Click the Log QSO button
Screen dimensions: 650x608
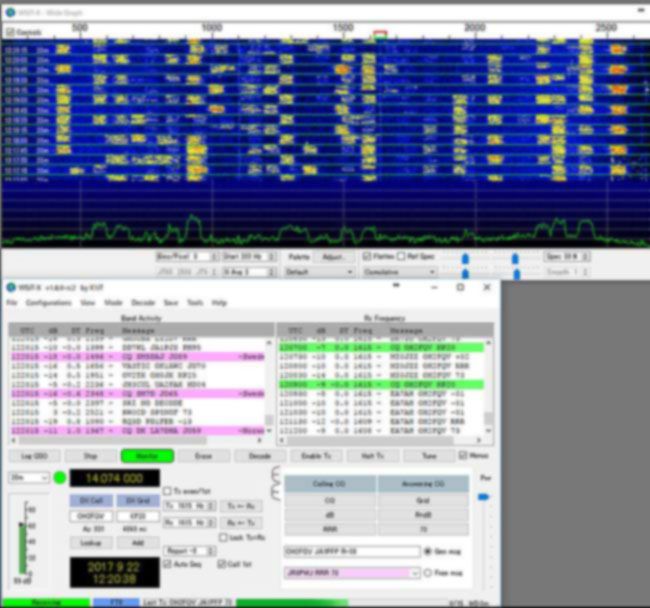33,456
